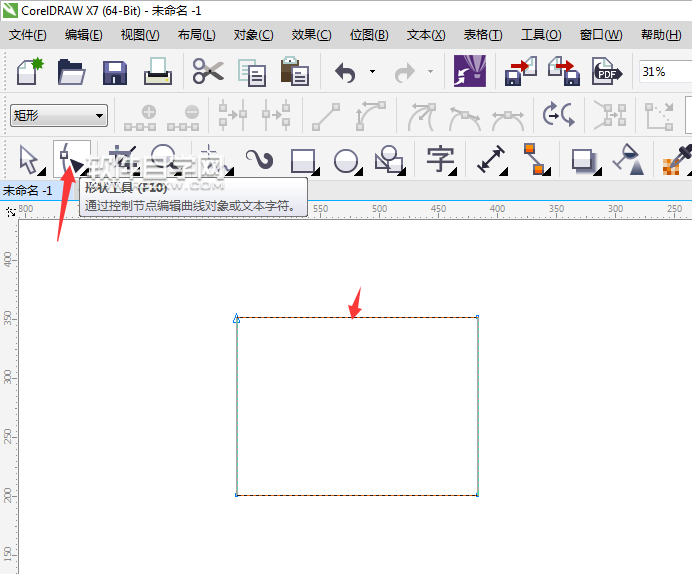The image size is (692, 574).
Task: Click the join two nodes icon
Action: (233, 116)
